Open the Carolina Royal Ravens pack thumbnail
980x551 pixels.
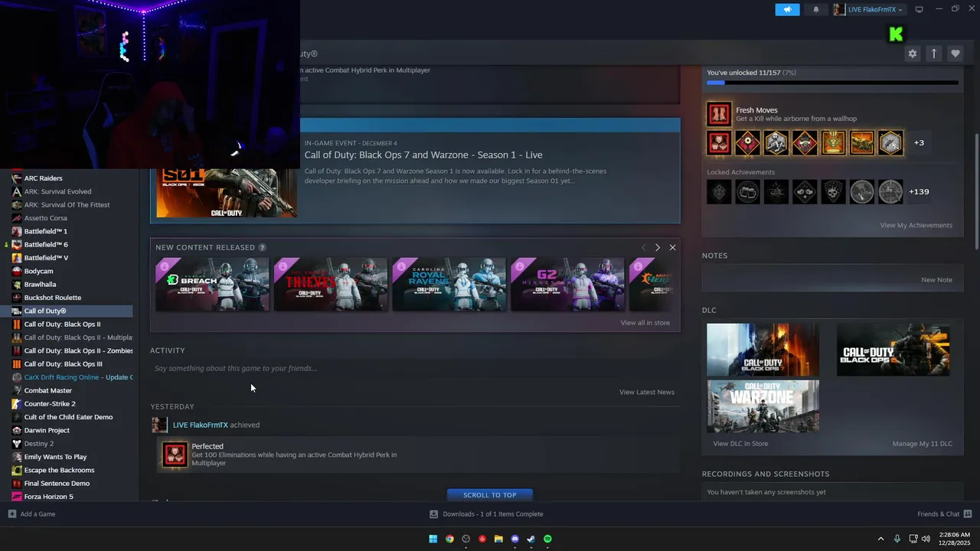[449, 284]
